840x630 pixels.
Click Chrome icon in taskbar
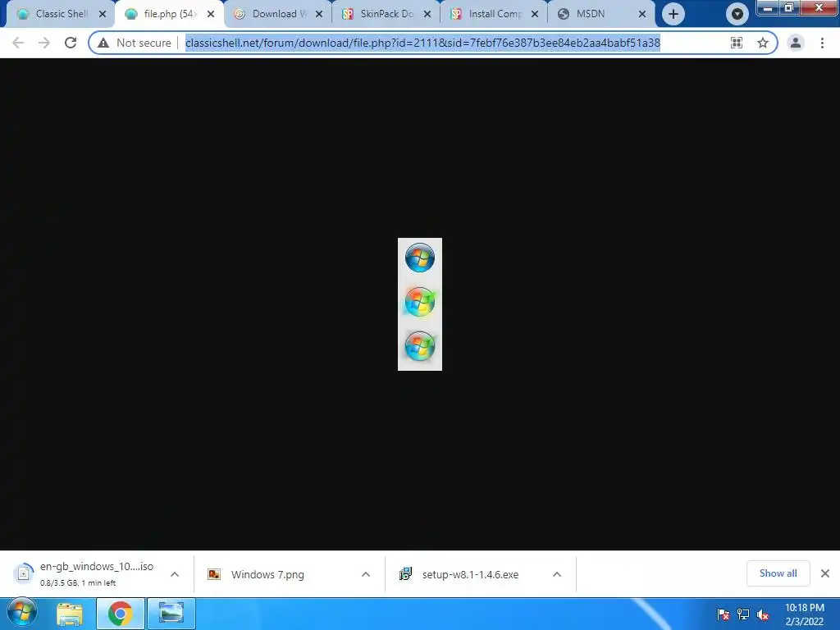(x=121, y=614)
